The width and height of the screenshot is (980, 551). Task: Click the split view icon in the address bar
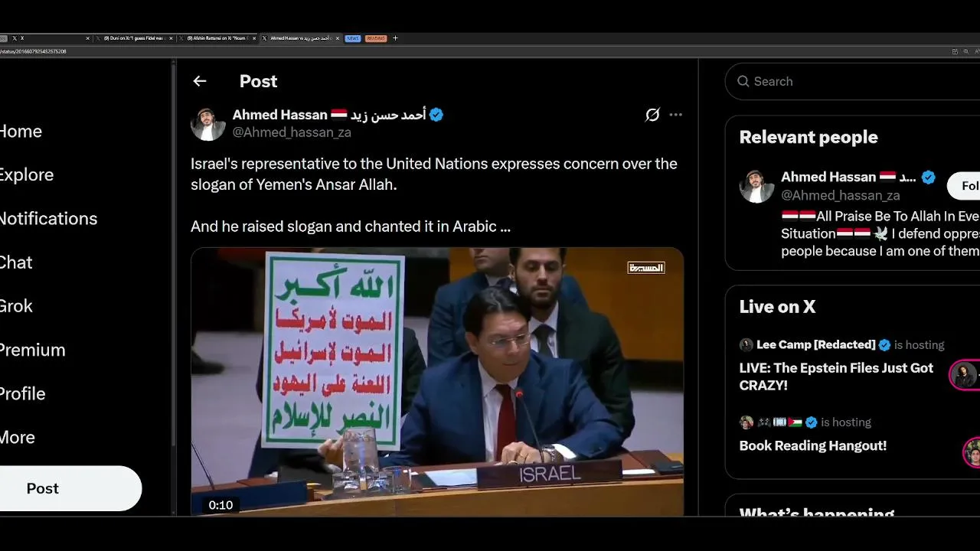pyautogui.click(x=955, y=51)
